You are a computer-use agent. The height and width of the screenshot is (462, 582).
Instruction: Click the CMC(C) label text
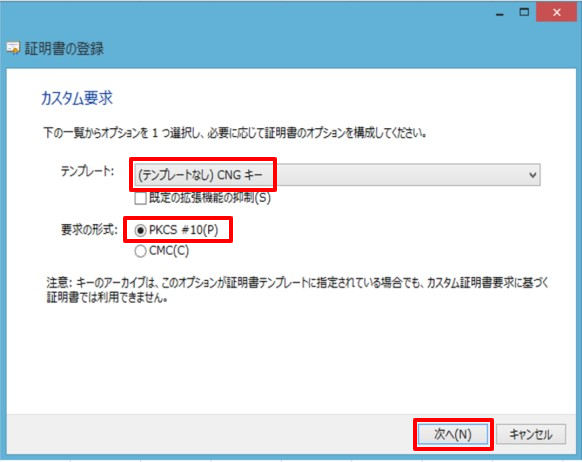(169, 251)
